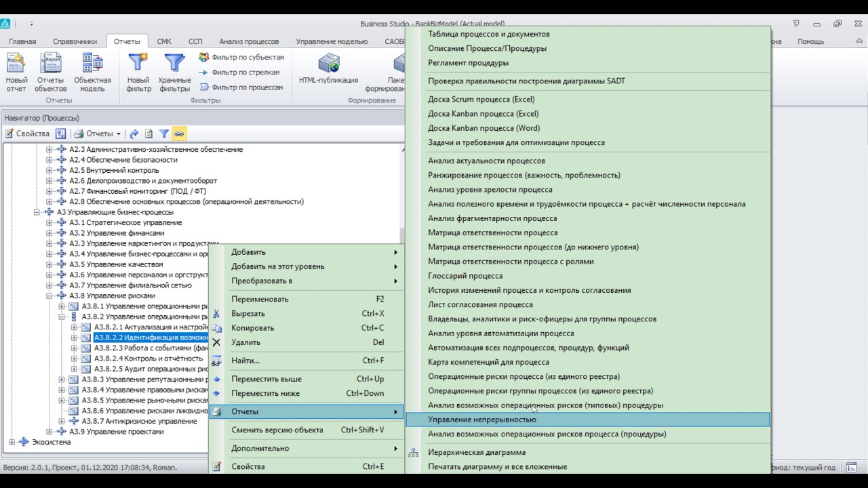Viewport: 868px width, 488px height.
Task: Switch to Главная ribbon tab
Action: click(22, 41)
